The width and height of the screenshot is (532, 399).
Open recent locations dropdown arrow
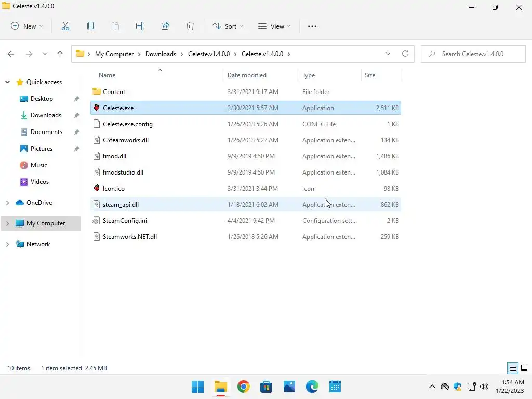[45, 54]
